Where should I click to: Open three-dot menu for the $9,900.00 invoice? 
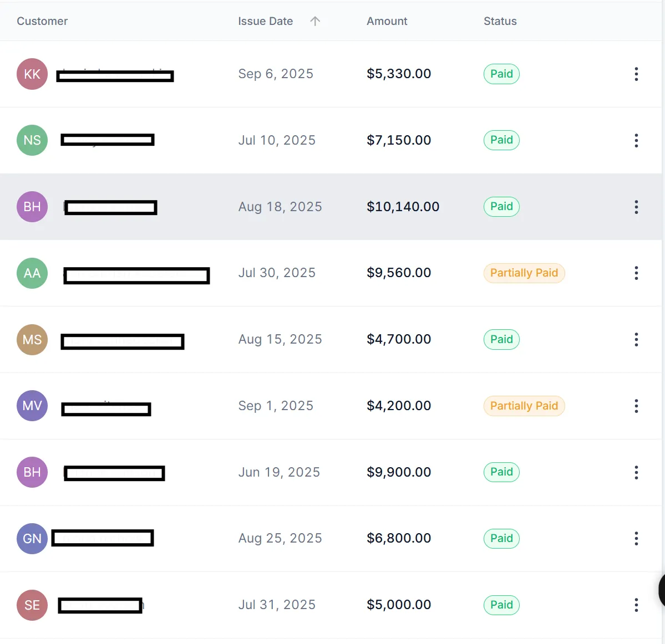(x=636, y=472)
